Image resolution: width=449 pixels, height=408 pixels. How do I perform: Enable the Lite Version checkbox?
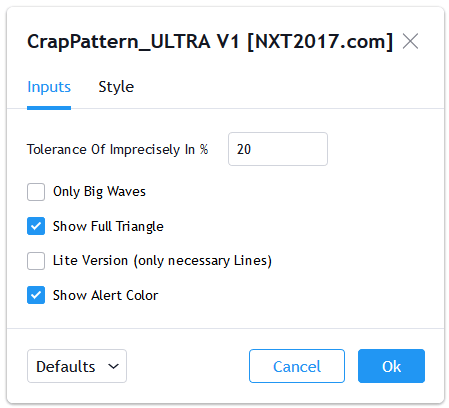coord(36,261)
